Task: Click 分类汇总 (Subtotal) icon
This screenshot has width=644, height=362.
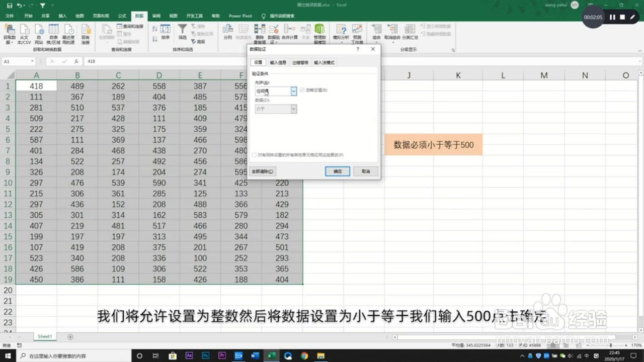Action: click(410, 31)
